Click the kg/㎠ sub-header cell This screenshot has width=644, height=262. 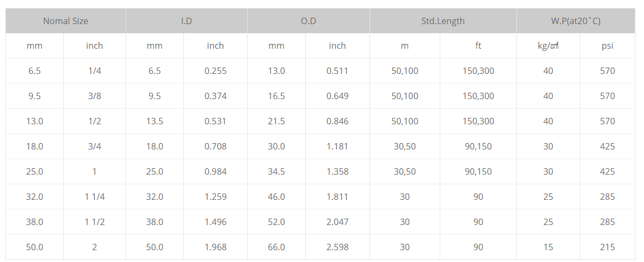coord(548,46)
